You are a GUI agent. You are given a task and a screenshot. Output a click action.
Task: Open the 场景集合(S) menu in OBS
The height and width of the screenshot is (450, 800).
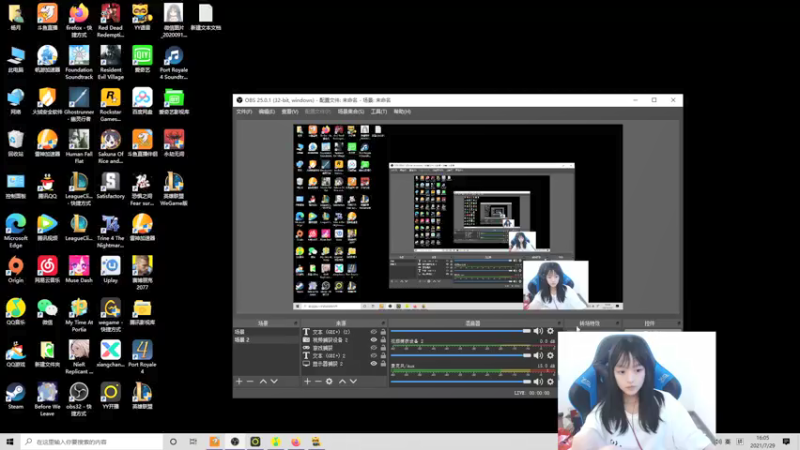(351, 112)
